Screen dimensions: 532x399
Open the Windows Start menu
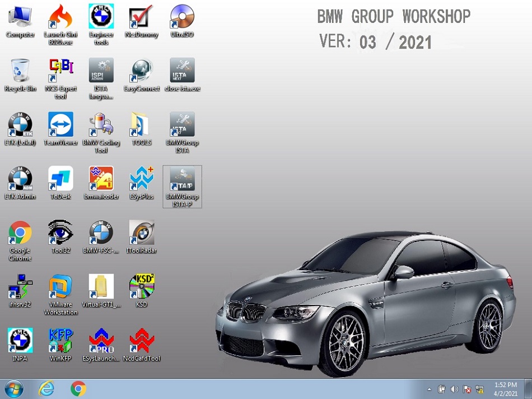(14, 389)
